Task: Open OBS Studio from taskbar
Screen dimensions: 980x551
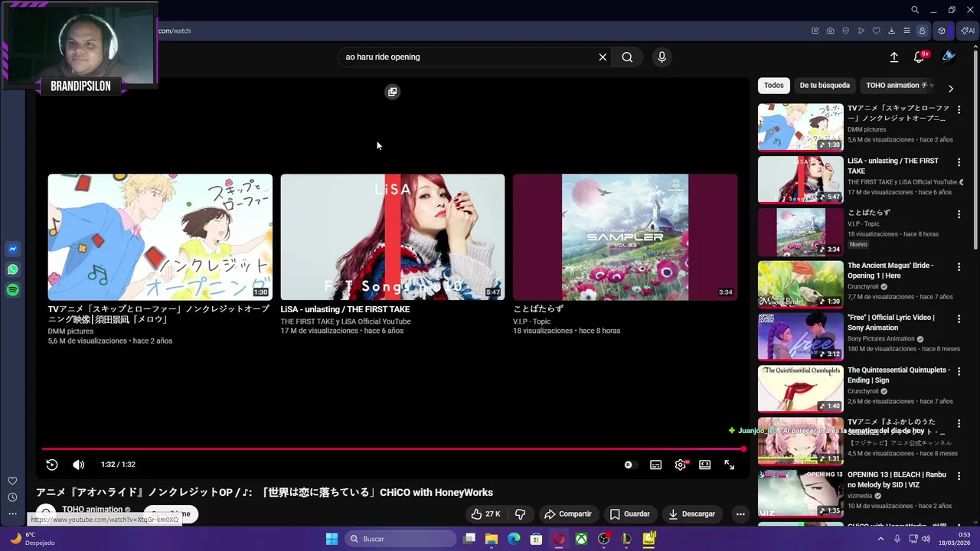Action: 604,539
